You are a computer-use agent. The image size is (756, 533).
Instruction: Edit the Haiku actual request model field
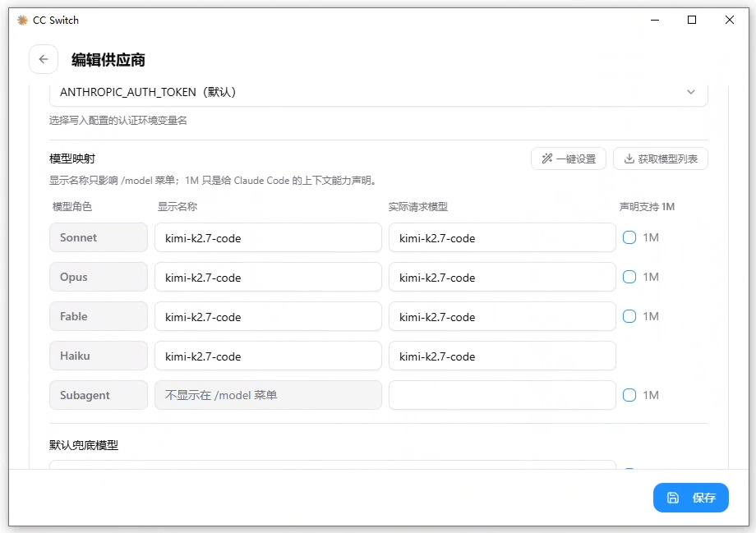point(502,356)
